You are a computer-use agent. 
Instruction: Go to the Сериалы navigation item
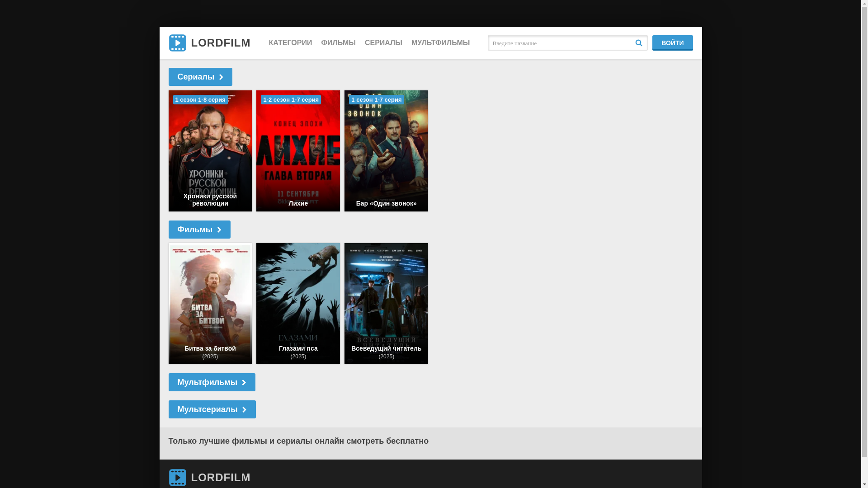tap(383, 43)
